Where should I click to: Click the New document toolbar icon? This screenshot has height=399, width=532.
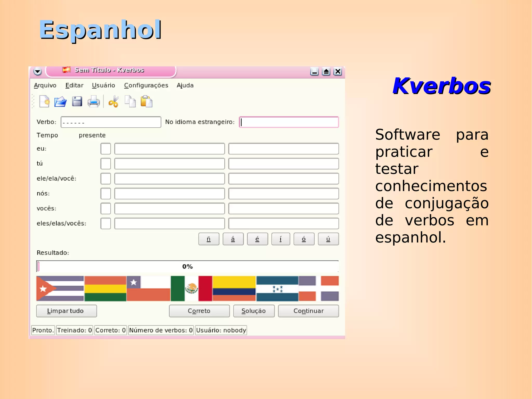tap(44, 101)
